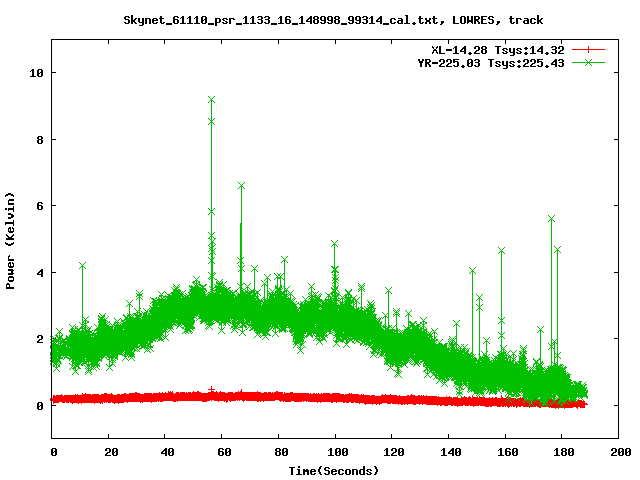Click the green peak marker near 6.6 Kelvin
The width and height of the screenshot is (640, 480).
[241, 186]
